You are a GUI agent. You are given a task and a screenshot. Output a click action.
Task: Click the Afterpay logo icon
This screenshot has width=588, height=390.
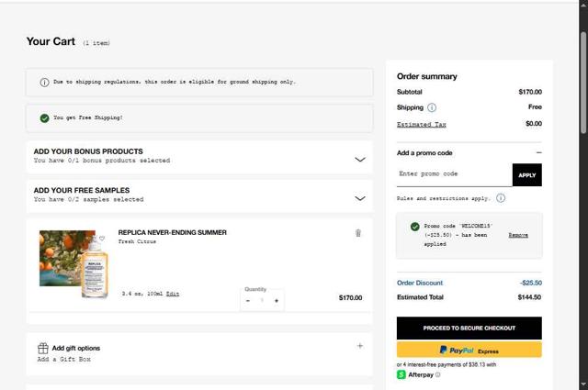pos(401,374)
